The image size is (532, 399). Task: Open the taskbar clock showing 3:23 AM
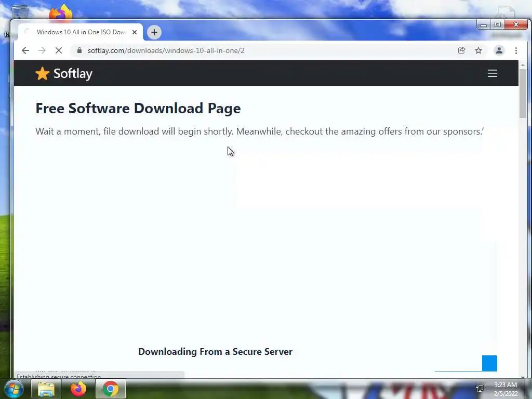click(506, 389)
